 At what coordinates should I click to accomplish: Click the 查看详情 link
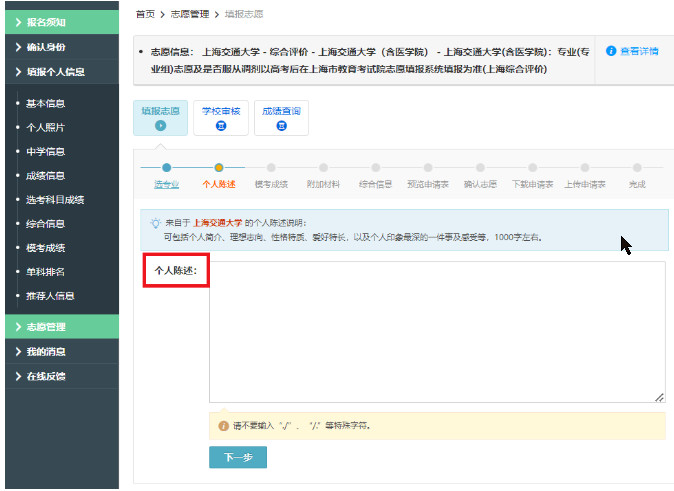point(639,51)
